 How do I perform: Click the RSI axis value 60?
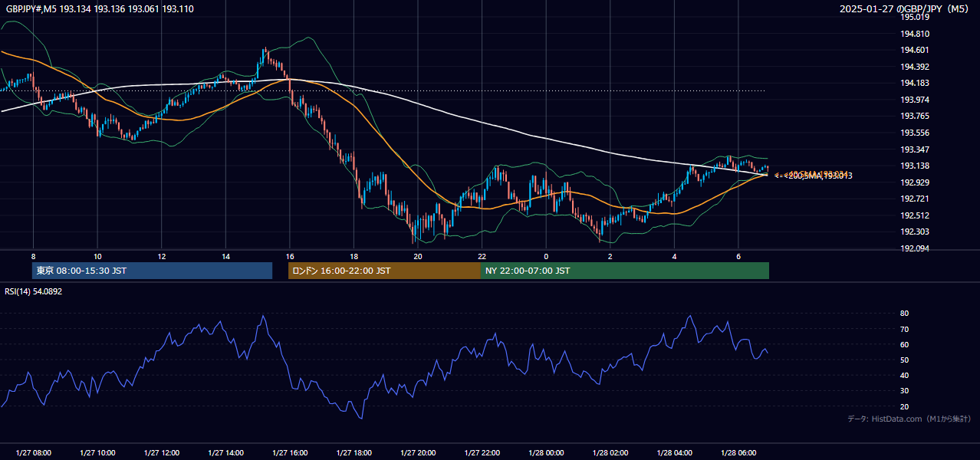[x=904, y=344]
